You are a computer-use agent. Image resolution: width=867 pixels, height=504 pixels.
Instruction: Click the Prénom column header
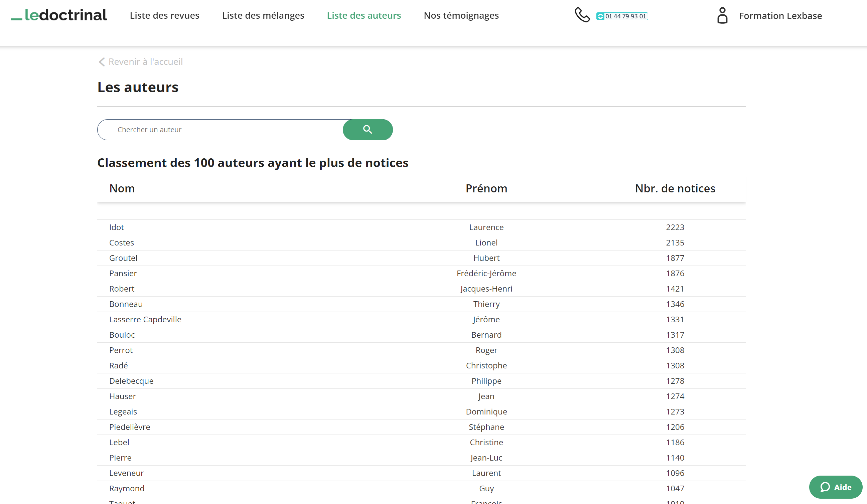(x=486, y=188)
